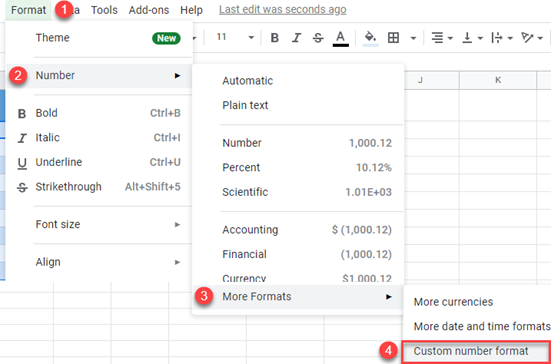The width and height of the screenshot is (551, 364).
Task: Choose More date and time formats
Action: [x=477, y=327]
